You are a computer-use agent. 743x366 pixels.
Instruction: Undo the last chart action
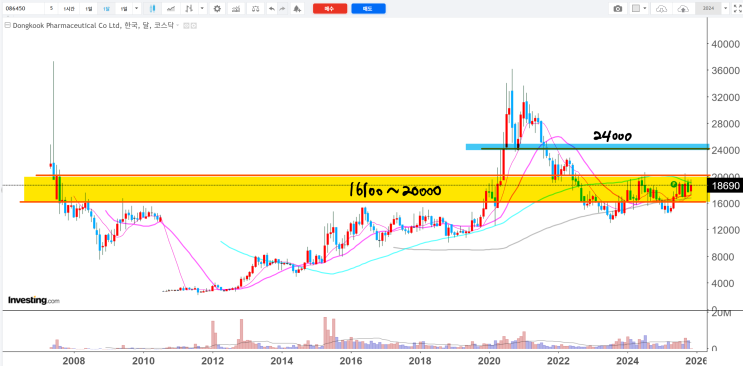tap(271, 9)
